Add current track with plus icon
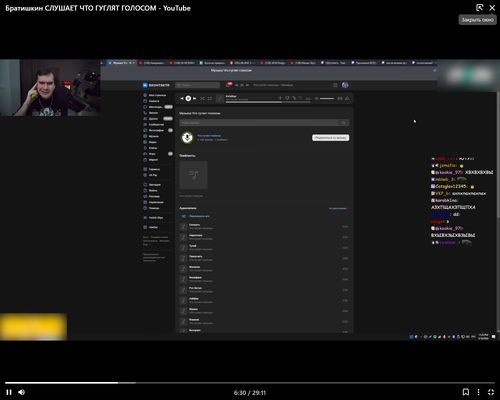The width and height of the screenshot is (500, 400). (280, 98)
